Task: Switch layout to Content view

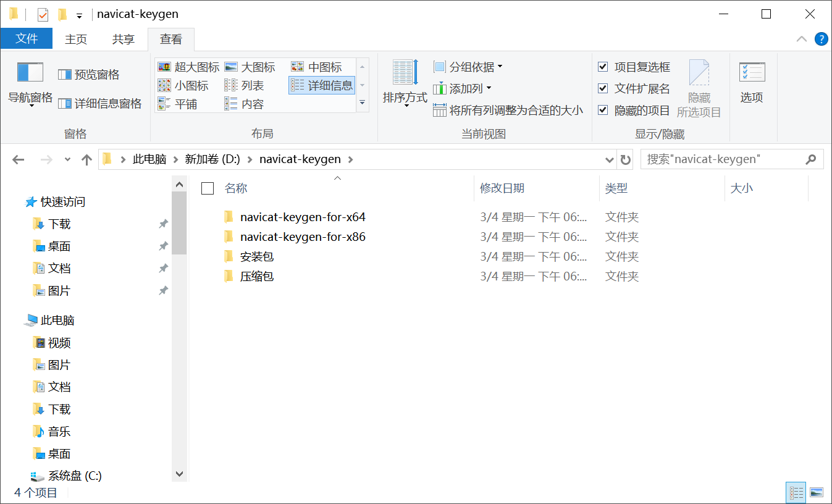Action: (244, 104)
